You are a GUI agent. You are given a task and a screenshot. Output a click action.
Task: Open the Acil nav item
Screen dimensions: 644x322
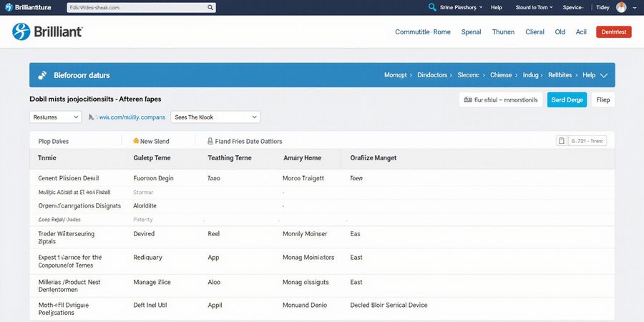click(581, 31)
